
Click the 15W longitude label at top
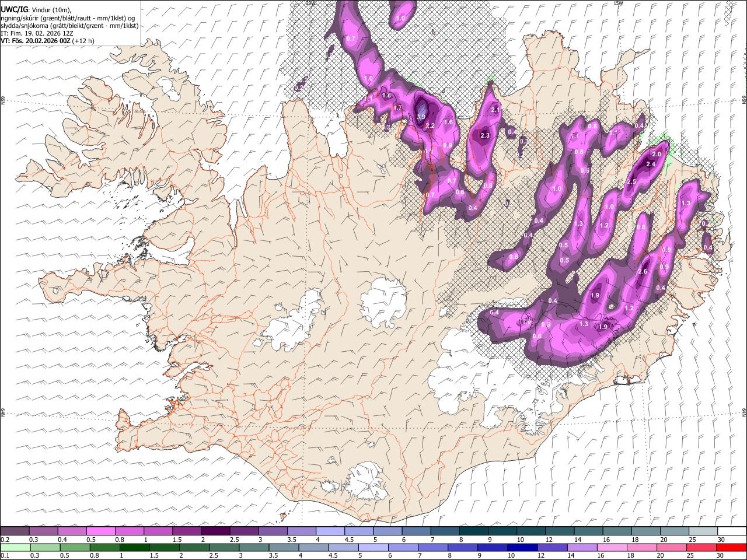pos(619,3)
